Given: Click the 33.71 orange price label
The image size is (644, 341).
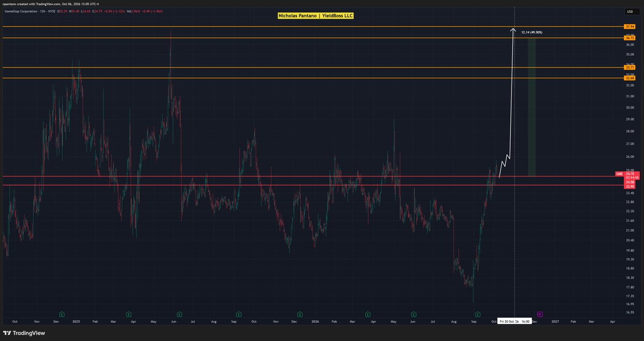Looking at the screenshot, I should [x=629, y=67].
